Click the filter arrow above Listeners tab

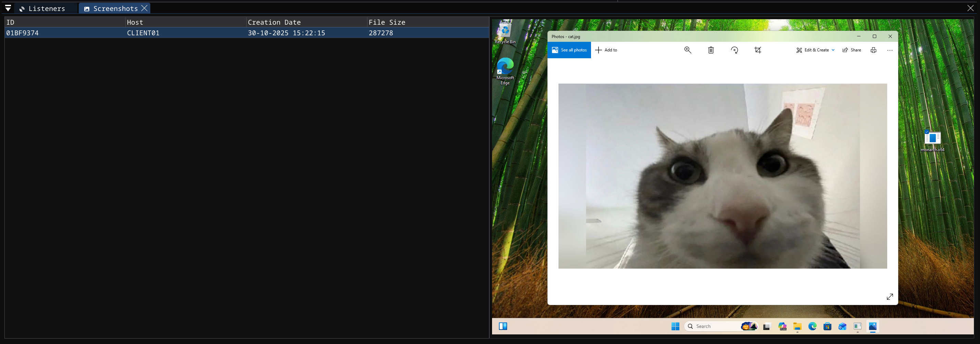click(8, 8)
